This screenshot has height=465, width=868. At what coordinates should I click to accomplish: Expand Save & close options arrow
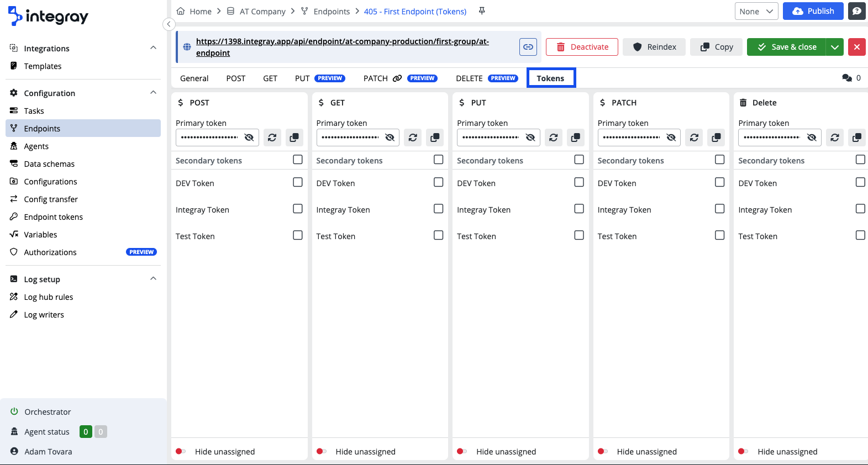tap(834, 47)
